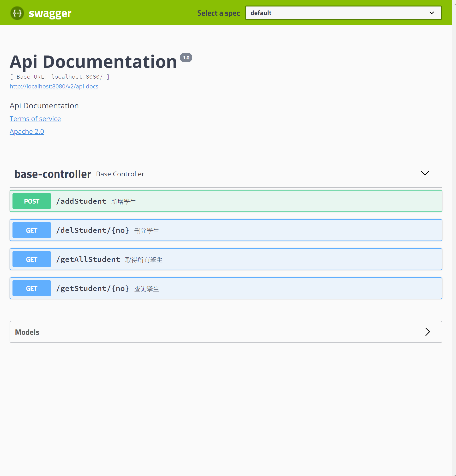The image size is (456, 476).
Task: Click the GET badge for getAllStudent
Action: tap(31, 259)
